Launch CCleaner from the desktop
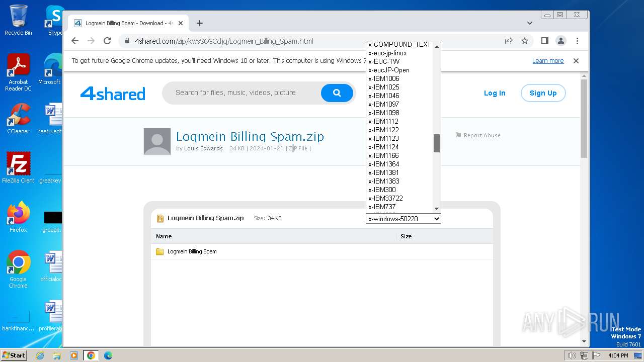The height and width of the screenshot is (362, 644). [18, 119]
